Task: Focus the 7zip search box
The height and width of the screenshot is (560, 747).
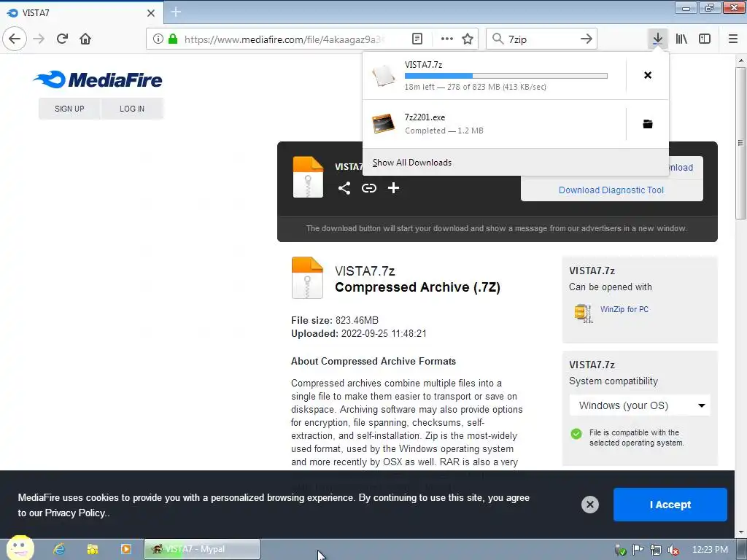Action: pyautogui.click(x=541, y=39)
